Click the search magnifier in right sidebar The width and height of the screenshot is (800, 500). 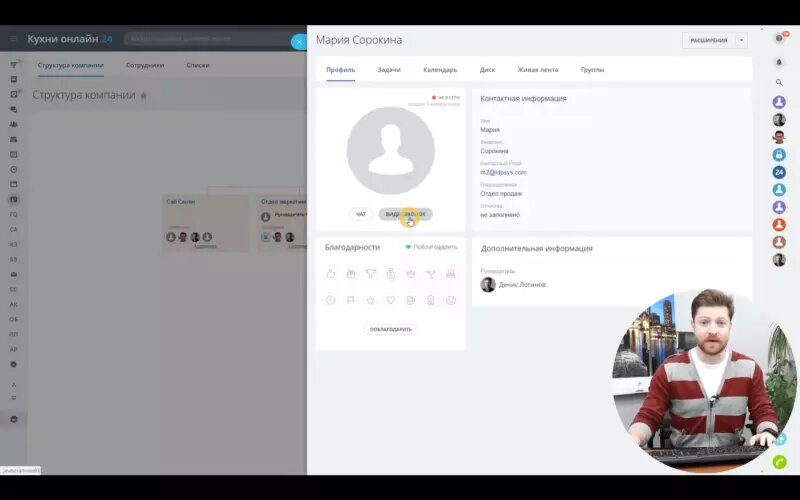(x=779, y=82)
